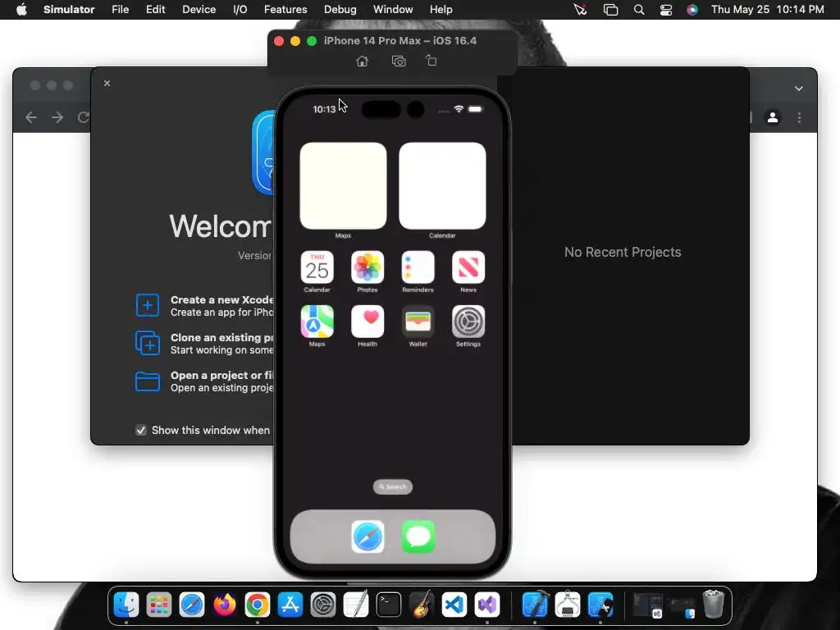The height and width of the screenshot is (630, 840).
Task: Open the Health app on the iPhone
Action: [367, 322]
